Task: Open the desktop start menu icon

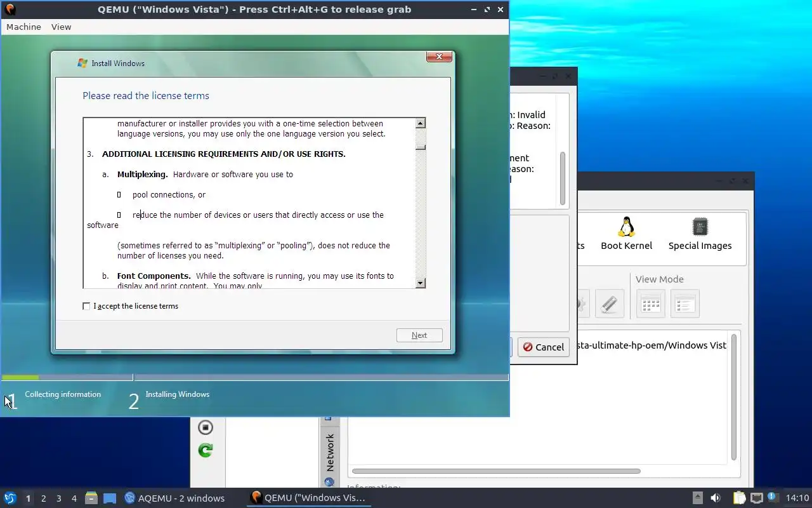Action: (x=10, y=498)
